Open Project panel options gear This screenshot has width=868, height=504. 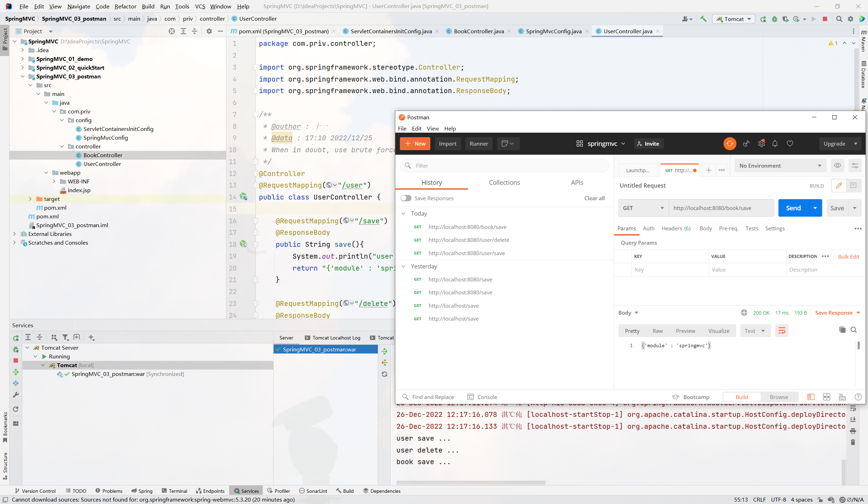click(x=209, y=31)
